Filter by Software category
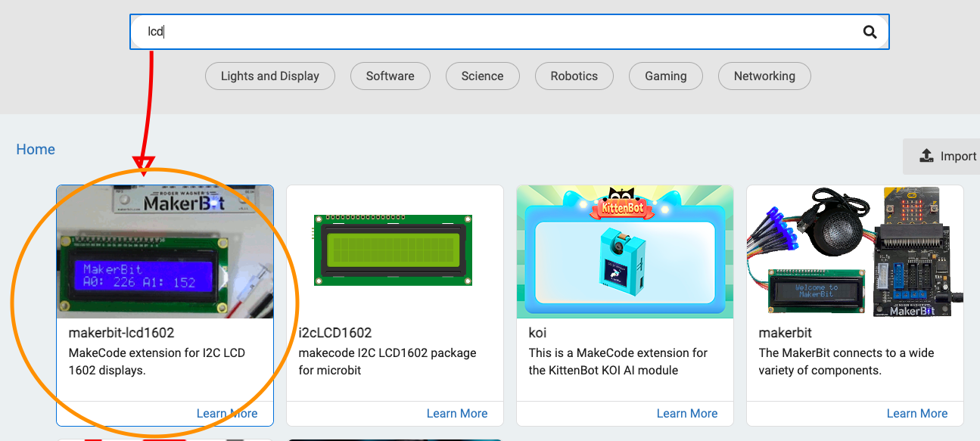The width and height of the screenshot is (980, 441). coord(390,76)
